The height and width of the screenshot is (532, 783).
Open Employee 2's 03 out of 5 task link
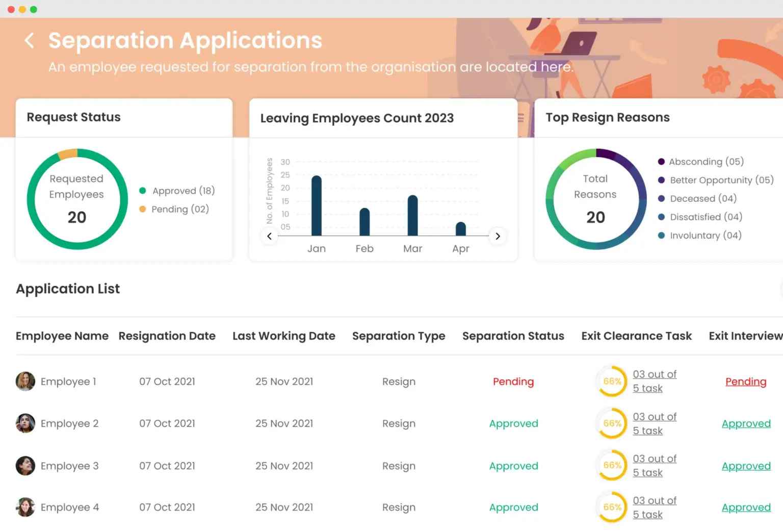pos(655,423)
